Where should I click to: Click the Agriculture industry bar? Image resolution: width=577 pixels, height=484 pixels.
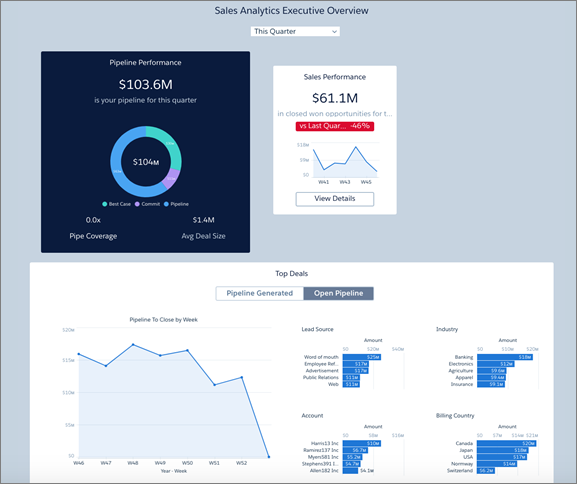tap(492, 371)
